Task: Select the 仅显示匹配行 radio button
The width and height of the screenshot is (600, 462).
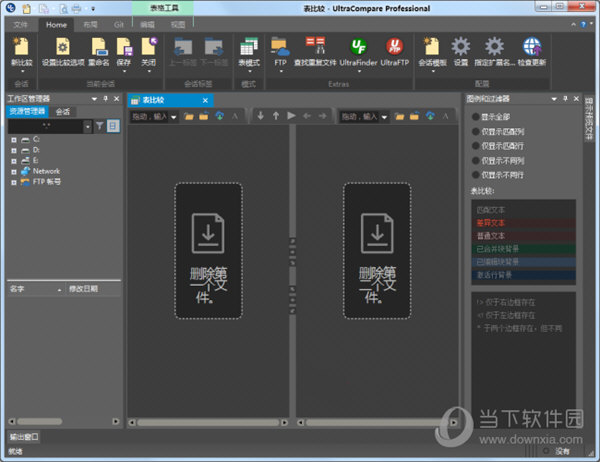Action: click(x=476, y=146)
